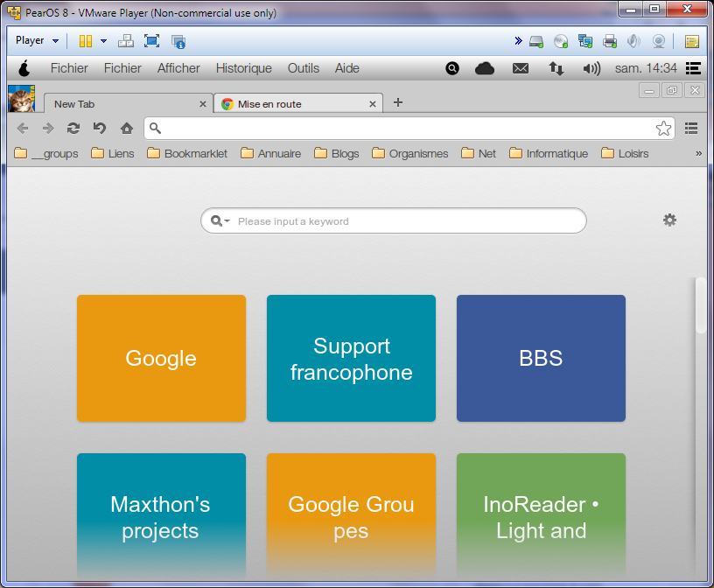714x588 pixels.
Task: Click the network adapter device icon
Action: point(585,41)
